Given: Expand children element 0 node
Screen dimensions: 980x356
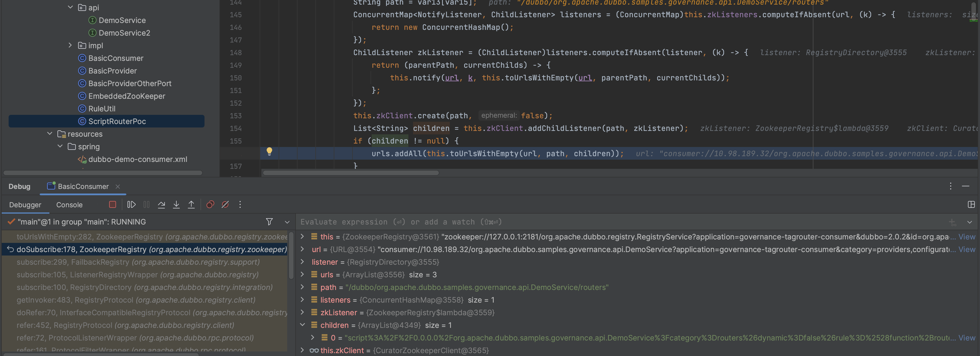Looking at the screenshot, I should coord(312,337).
